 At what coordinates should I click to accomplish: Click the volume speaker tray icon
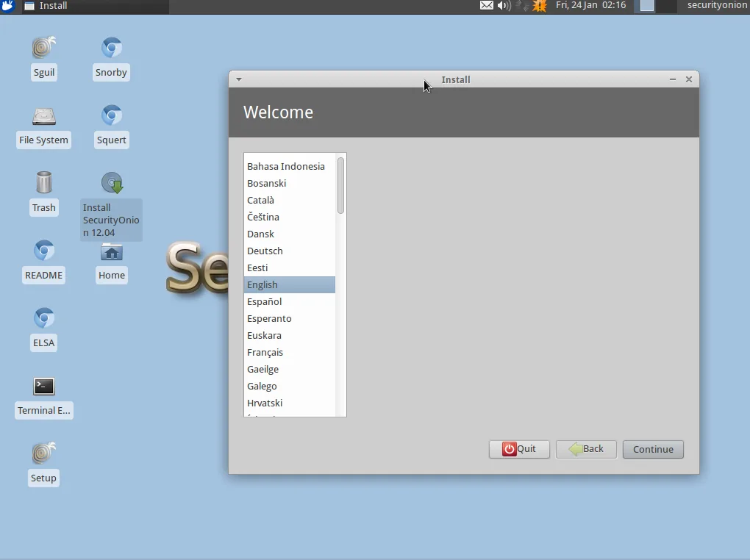[x=504, y=6]
